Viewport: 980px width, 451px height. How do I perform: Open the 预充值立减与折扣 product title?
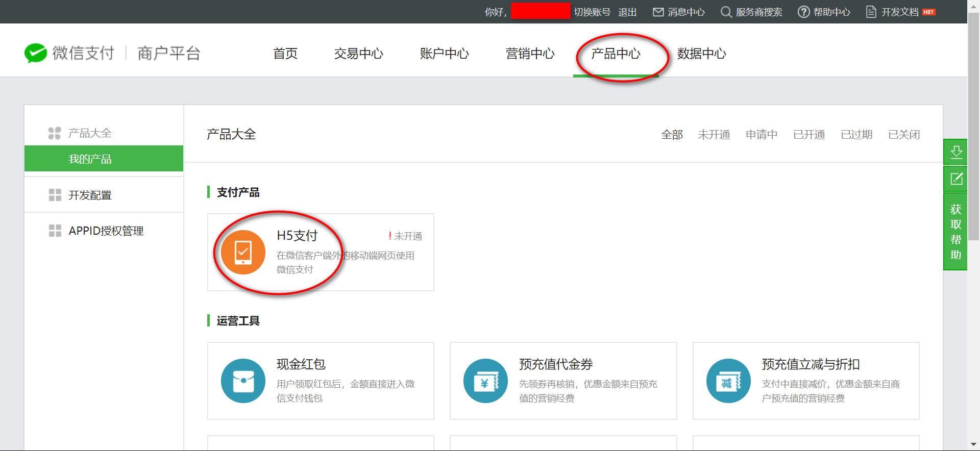(x=811, y=364)
